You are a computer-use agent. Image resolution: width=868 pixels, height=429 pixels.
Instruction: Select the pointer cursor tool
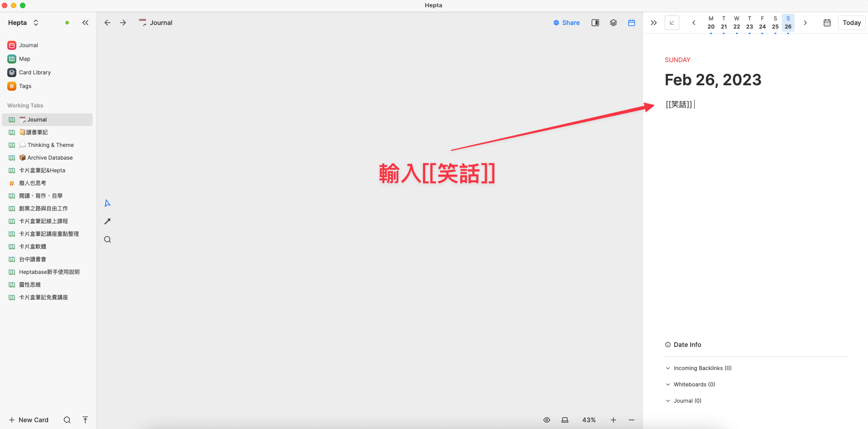pyautogui.click(x=108, y=203)
